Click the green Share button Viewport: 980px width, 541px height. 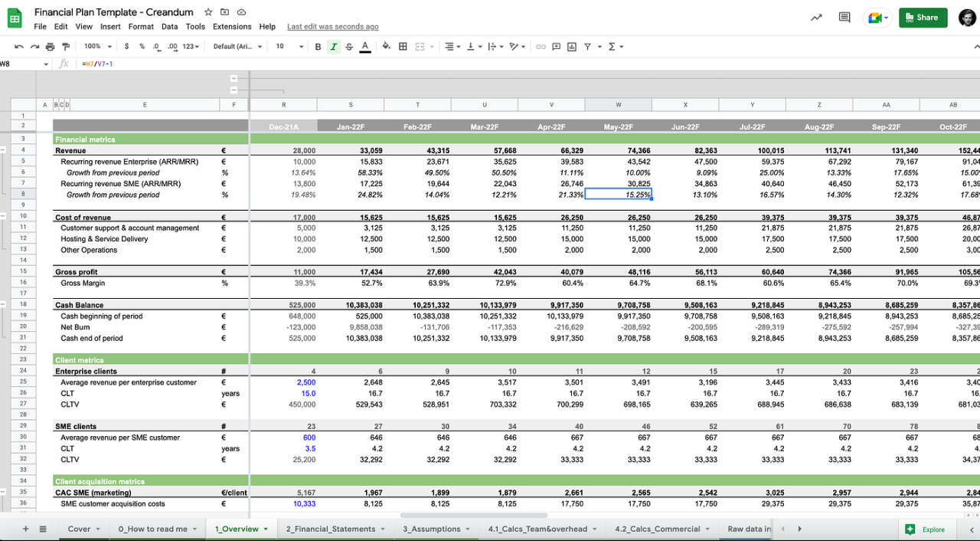(922, 16)
